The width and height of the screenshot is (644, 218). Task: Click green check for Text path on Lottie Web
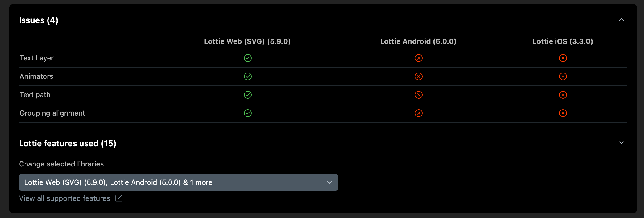248,95
